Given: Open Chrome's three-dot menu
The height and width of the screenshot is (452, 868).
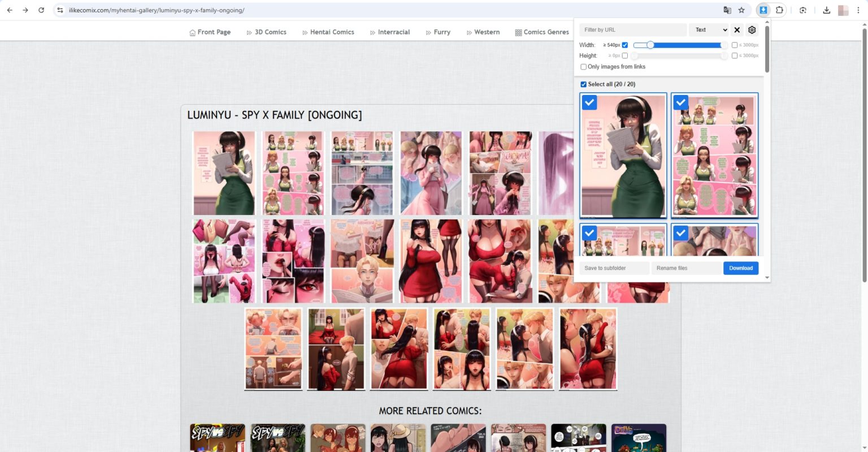Looking at the screenshot, I should pyautogui.click(x=858, y=10).
